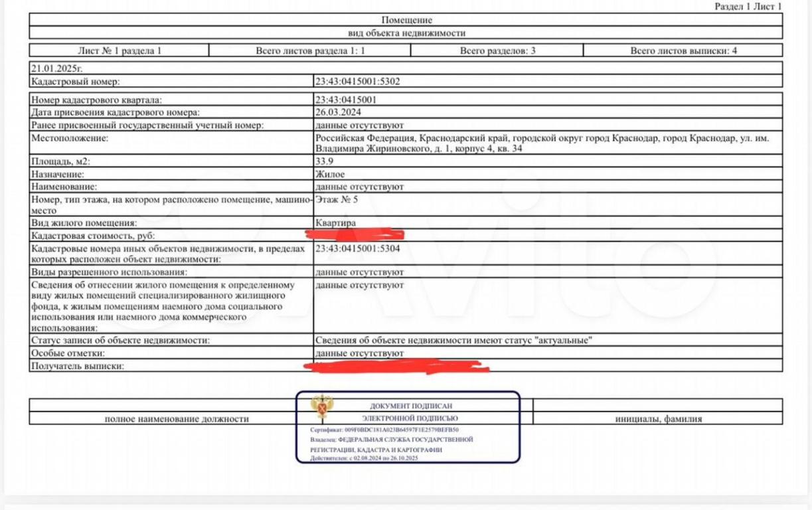Click the coat of arms emblem in signature stamp
Screen dimensions: 812x510
pyautogui.click(x=322, y=408)
